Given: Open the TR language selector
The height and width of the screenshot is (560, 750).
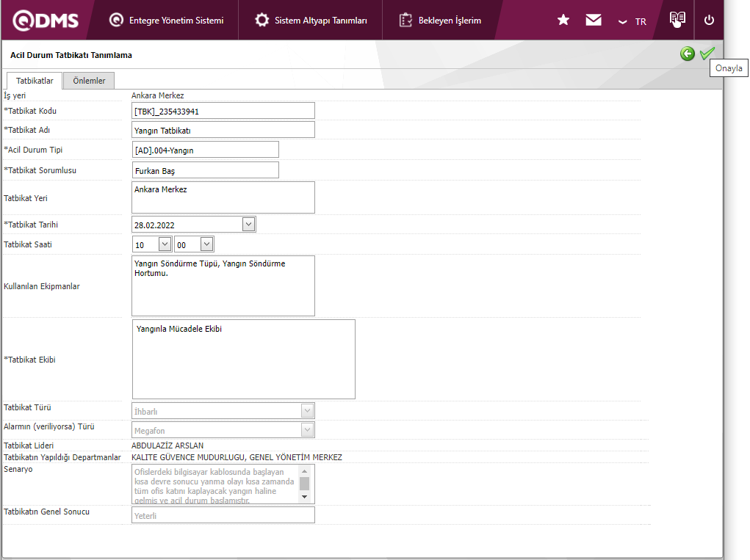Looking at the screenshot, I should (x=632, y=21).
